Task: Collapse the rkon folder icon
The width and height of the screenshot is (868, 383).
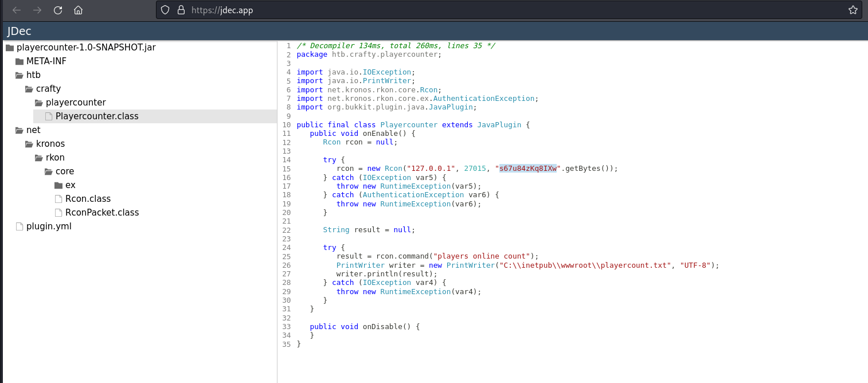Action: tap(39, 158)
